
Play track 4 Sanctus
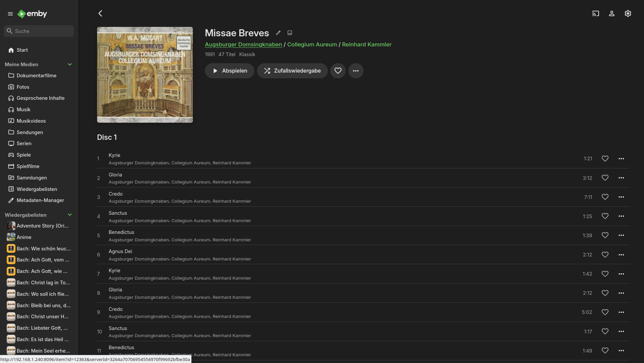[x=363, y=216]
